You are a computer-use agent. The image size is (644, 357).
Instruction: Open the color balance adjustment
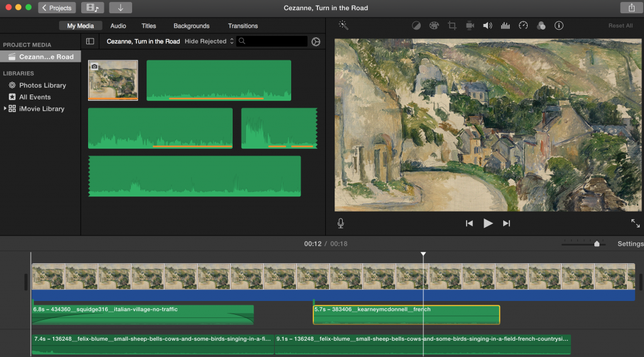tap(416, 25)
